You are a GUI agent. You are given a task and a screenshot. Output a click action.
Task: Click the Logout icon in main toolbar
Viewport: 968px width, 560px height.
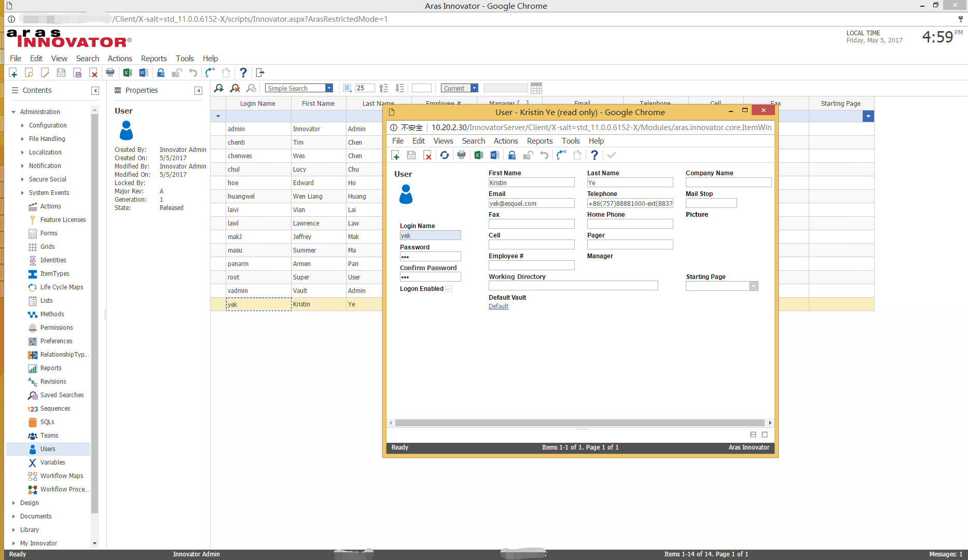[260, 73]
